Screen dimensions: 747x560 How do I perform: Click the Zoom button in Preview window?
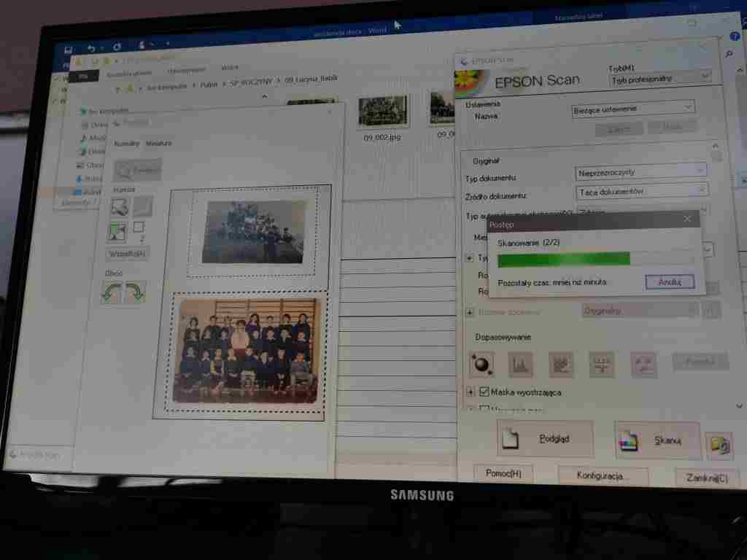pos(138,169)
